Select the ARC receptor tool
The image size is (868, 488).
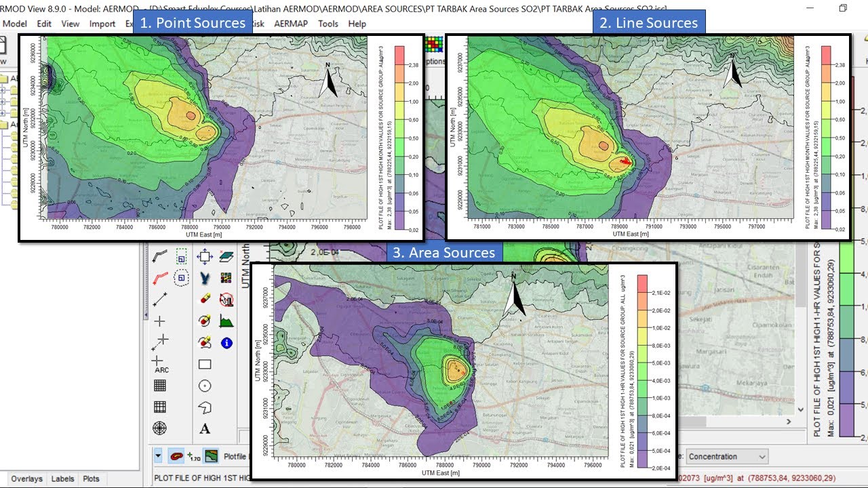pos(160,365)
